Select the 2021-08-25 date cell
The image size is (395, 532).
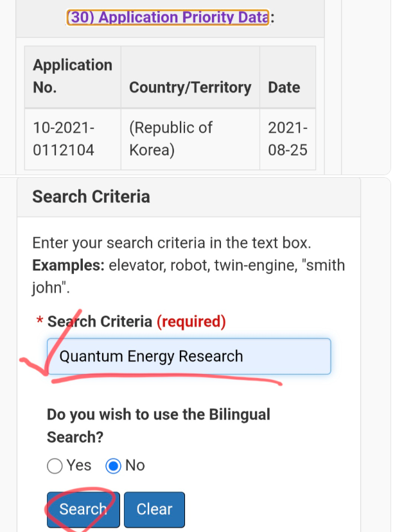[288, 139]
